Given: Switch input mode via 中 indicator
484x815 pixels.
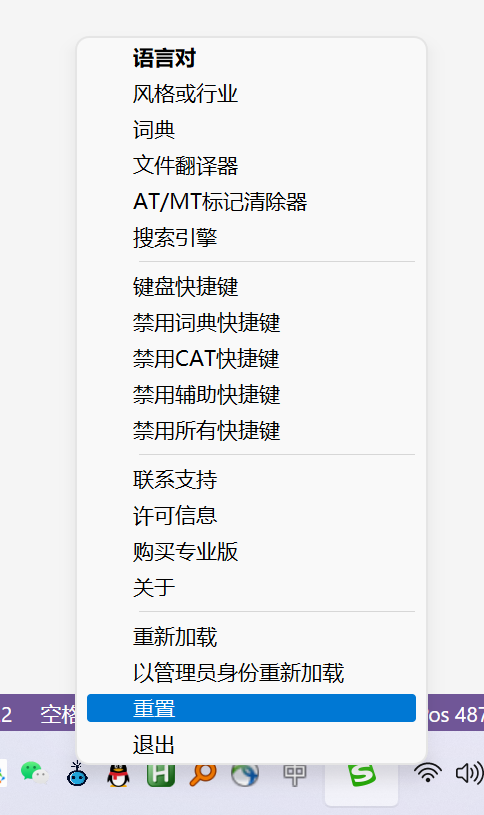Looking at the screenshot, I should [295, 774].
